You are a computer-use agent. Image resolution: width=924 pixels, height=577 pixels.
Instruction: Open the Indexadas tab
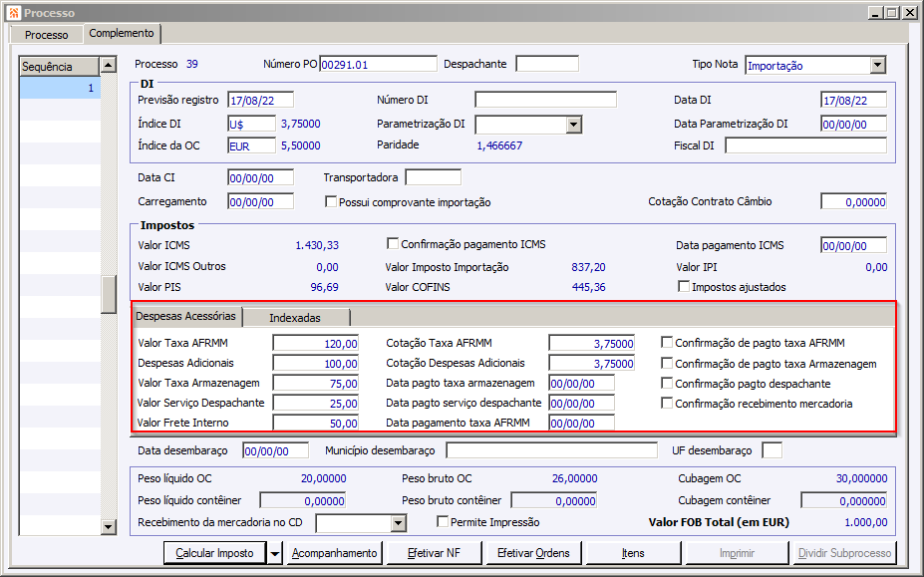(295, 318)
